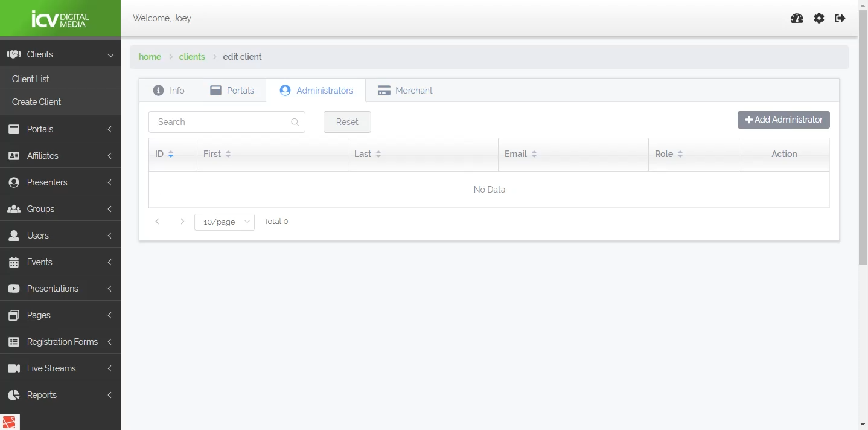Sort by the Role column arrows
Image resolution: width=868 pixels, height=430 pixels.
pyautogui.click(x=680, y=154)
